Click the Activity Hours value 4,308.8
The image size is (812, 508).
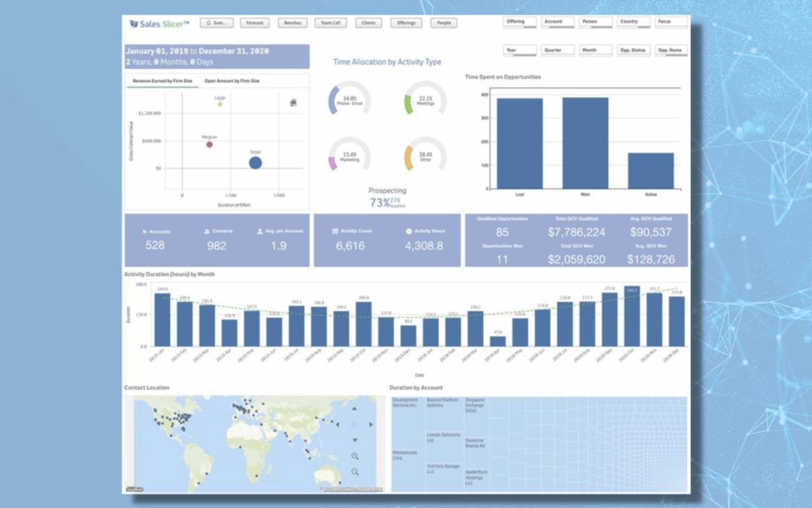pos(423,245)
